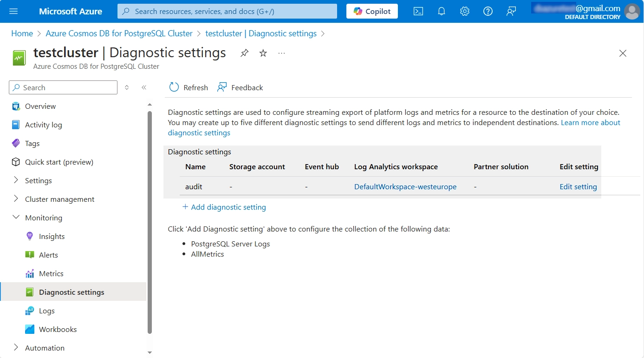Click the Alerts icon in sidebar
Image resolution: width=644 pixels, height=358 pixels.
30,255
